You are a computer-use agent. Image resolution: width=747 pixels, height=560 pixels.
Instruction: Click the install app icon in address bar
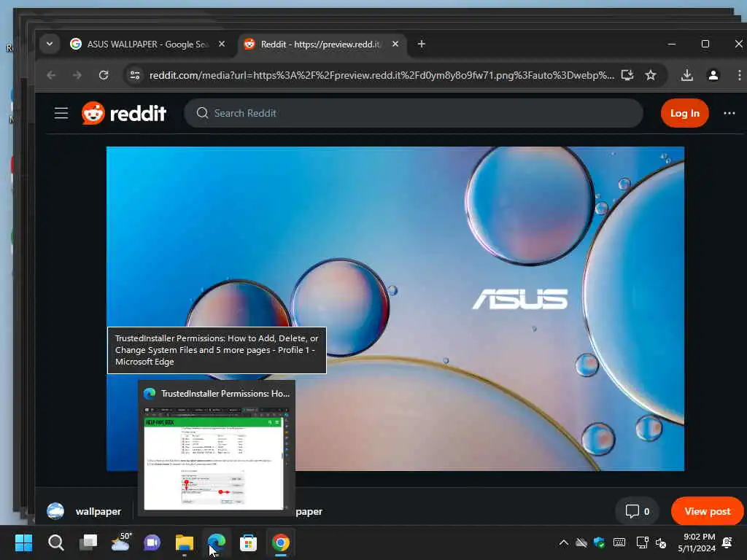coord(627,75)
